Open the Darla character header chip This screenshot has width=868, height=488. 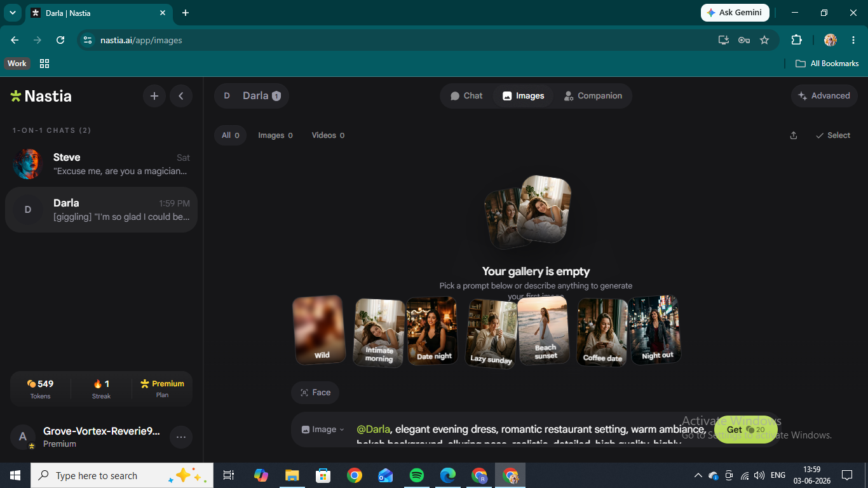[x=252, y=96]
